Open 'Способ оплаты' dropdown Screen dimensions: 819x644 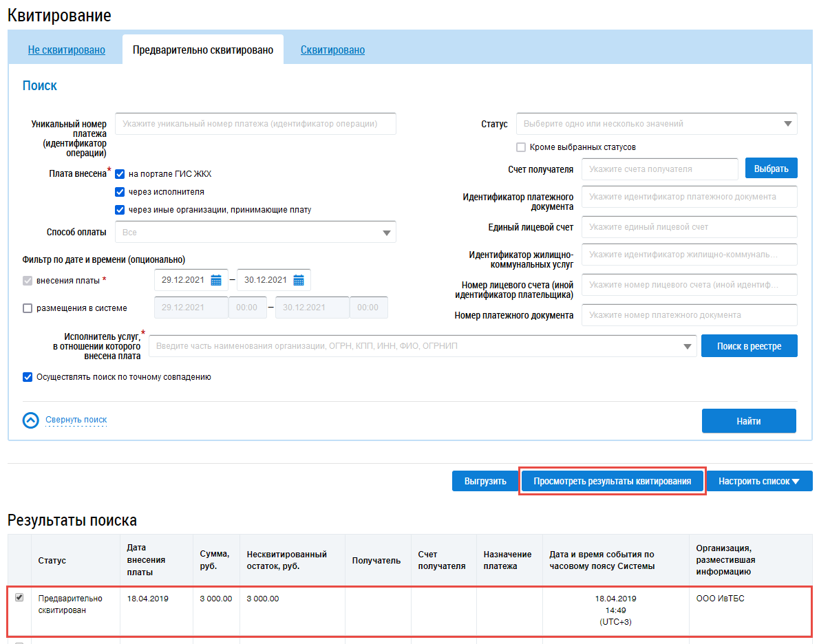tap(386, 233)
